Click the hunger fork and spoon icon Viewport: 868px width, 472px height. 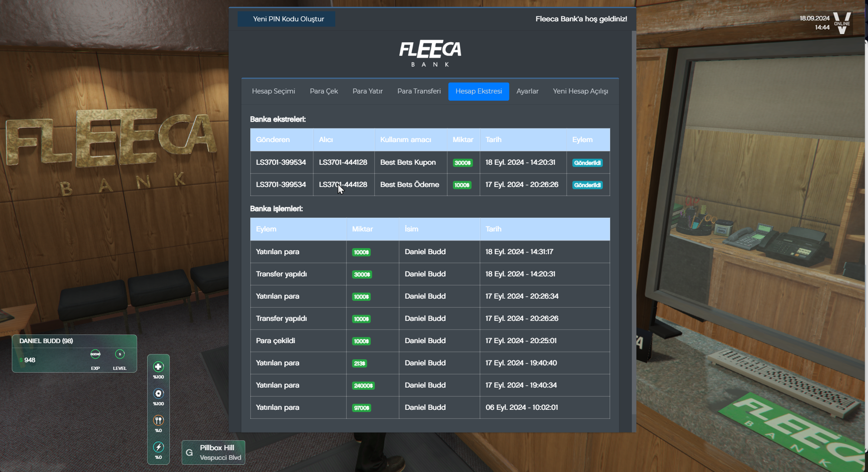tap(158, 420)
